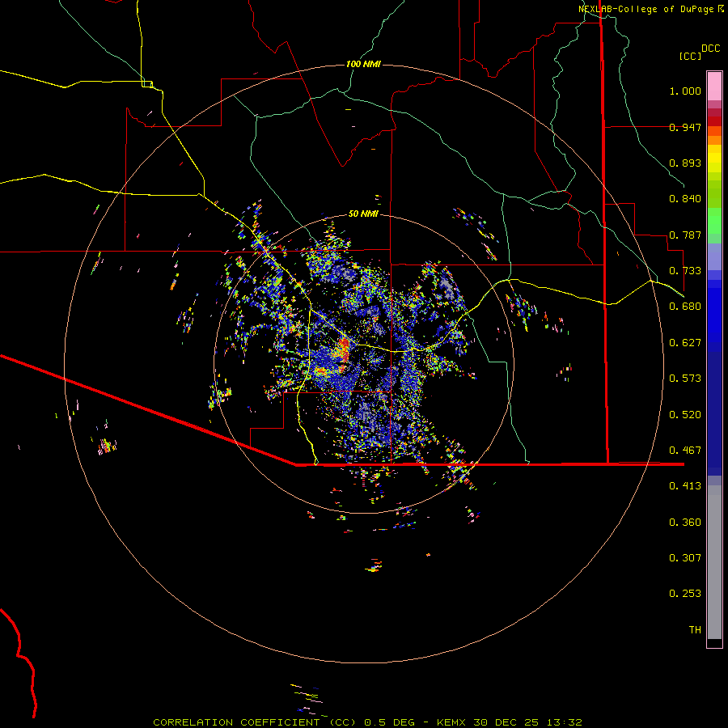The height and width of the screenshot is (728, 728).
Task: Click the 1.000 value on the color scale
Action: tap(685, 91)
